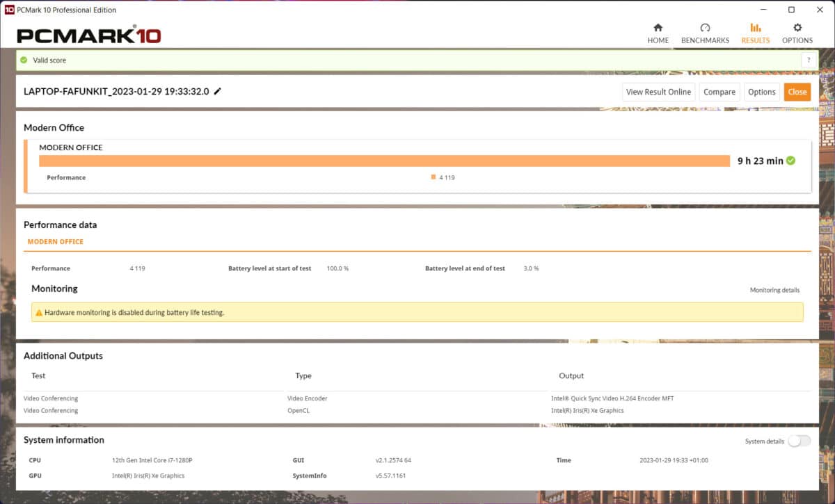Image resolution: width=835 pixels, height=504 pixels.
Task: Go to the HOME page
Action: point(658,33)
